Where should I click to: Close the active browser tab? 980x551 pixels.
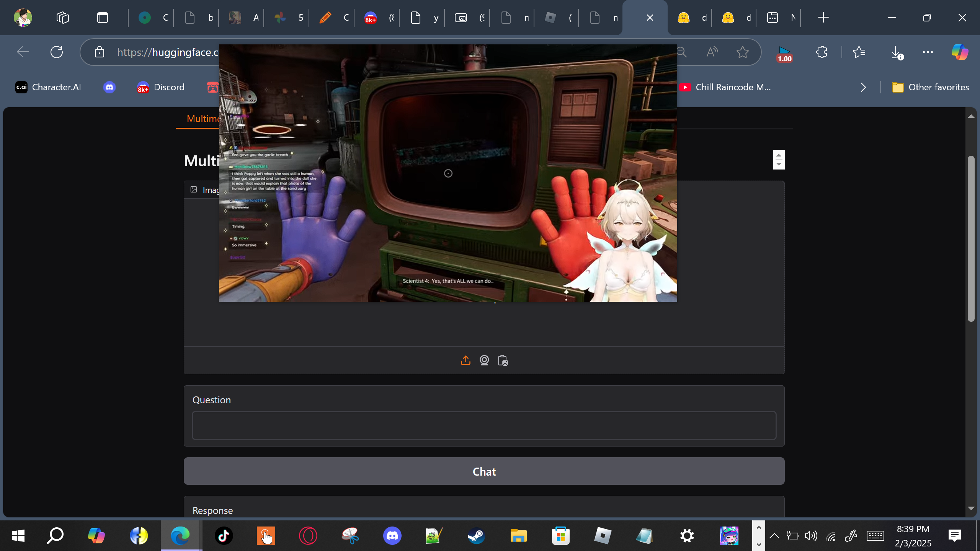click(x=650, y=18)
